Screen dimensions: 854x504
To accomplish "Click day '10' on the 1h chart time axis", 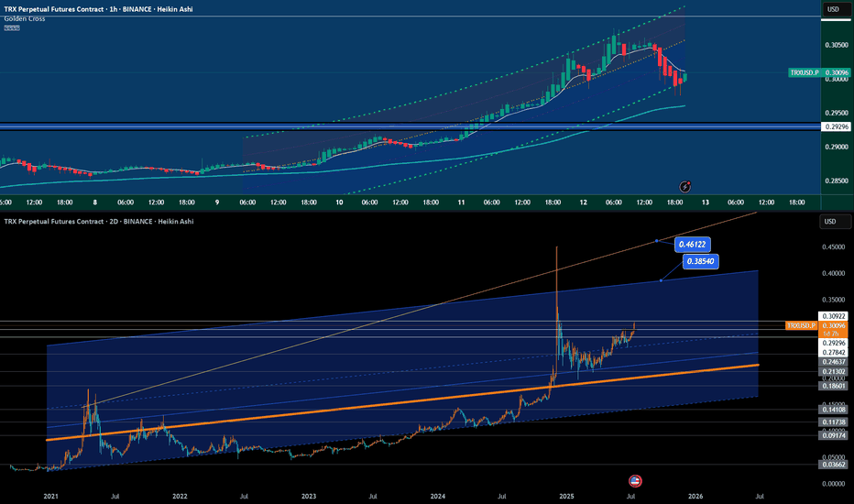I will tap(339, 203).
